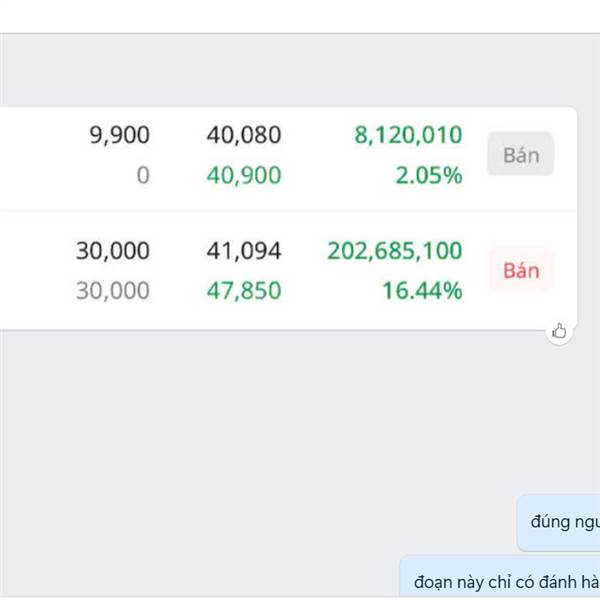This screenshot has height=600, width=600.
Task: Open the chat message starting "đúng ngu"
Action: [x=559, y=523]
